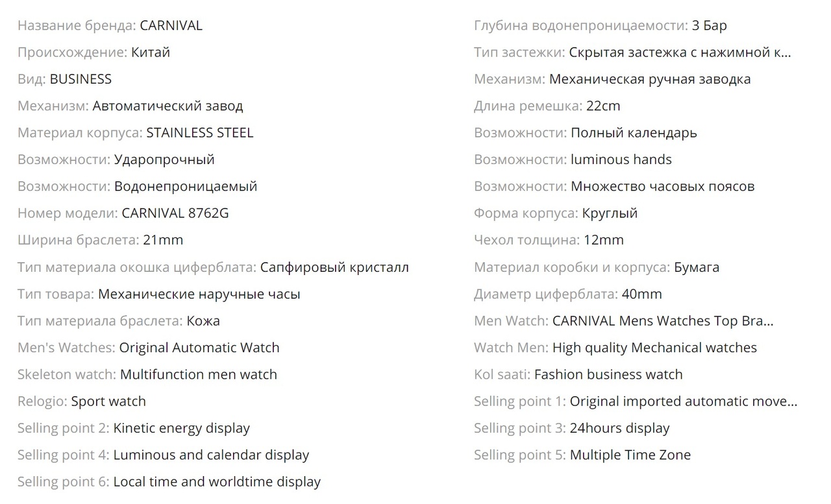Screen dimensions: 831x504
Task: Click truncated Selling point 1 value
Action: (684, 401)
